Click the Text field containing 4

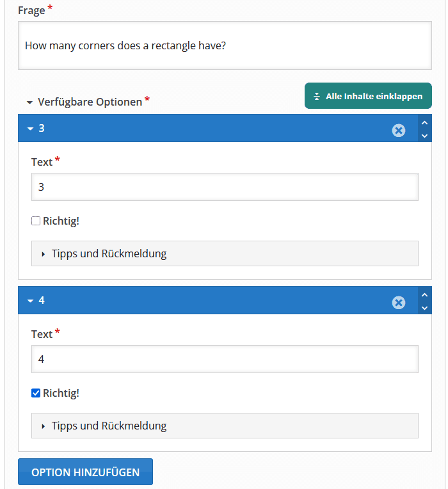(x=225, y=359)
